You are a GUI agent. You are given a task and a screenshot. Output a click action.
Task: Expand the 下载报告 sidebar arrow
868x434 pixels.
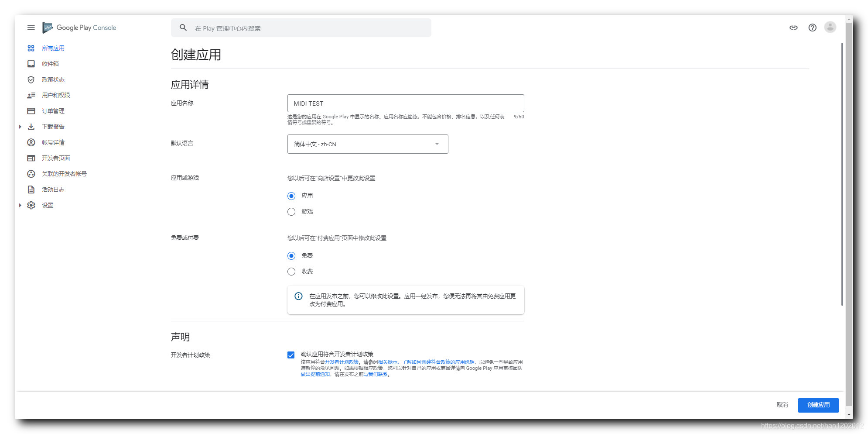click(20, 127)
